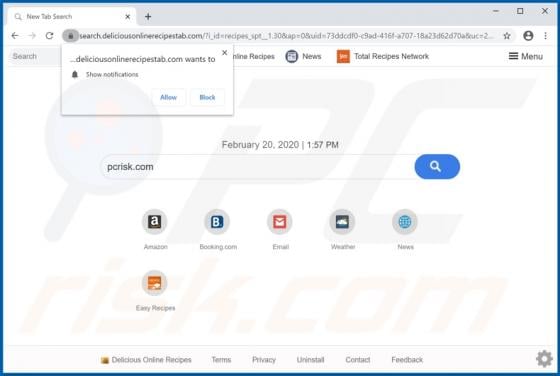
Task: Click the browser forward arrow
Action: coord(32,36)
